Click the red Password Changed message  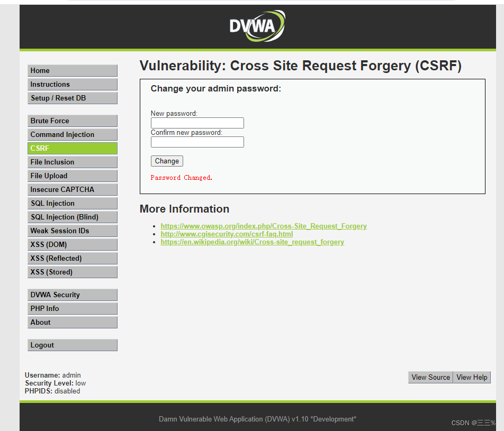point(181,178)
